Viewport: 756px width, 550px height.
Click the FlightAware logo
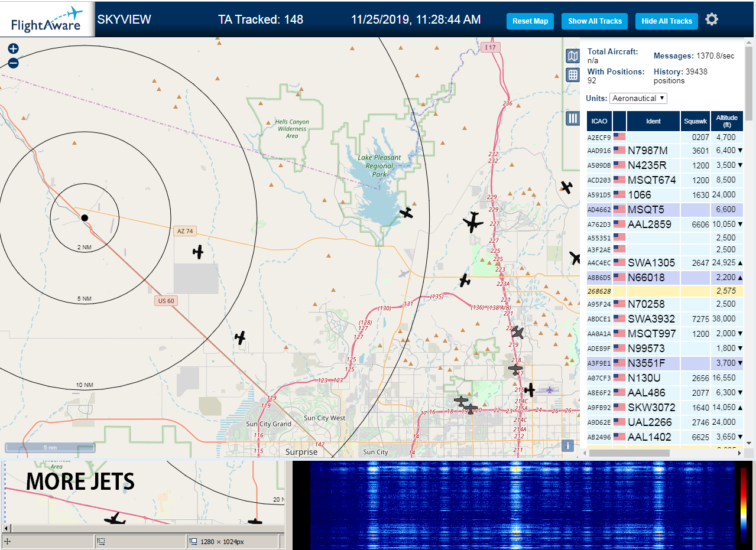point(47,19)
